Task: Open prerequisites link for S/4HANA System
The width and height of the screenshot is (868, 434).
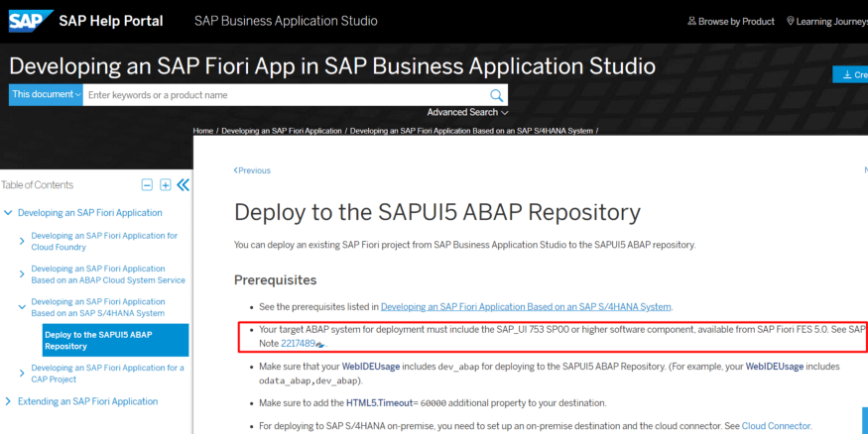Action: pos(526,307)
